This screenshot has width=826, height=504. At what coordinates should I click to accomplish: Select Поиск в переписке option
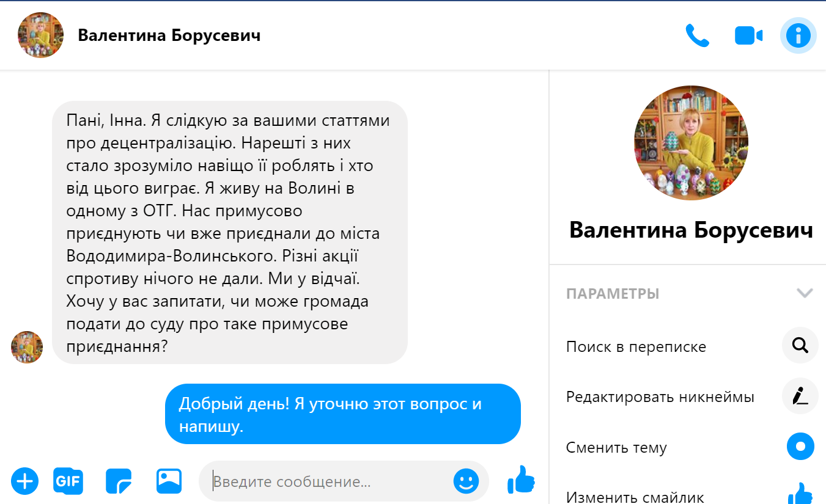[636, 347]
